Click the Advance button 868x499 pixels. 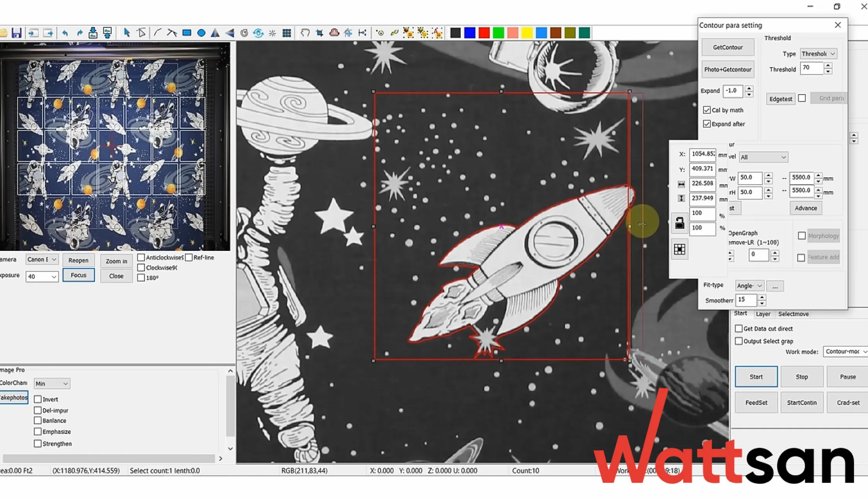coord(806,208)
